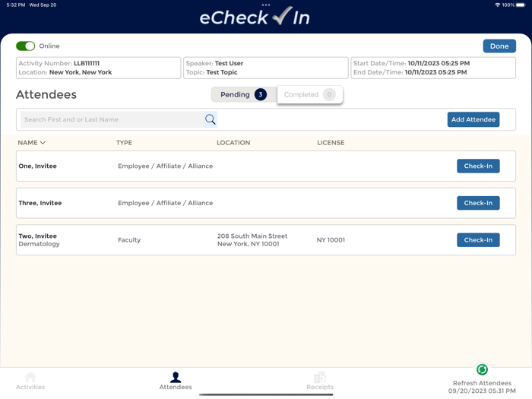Switch to the Completed tab
The height and width of the screenshot is (399, 532).
coord(310,94)
